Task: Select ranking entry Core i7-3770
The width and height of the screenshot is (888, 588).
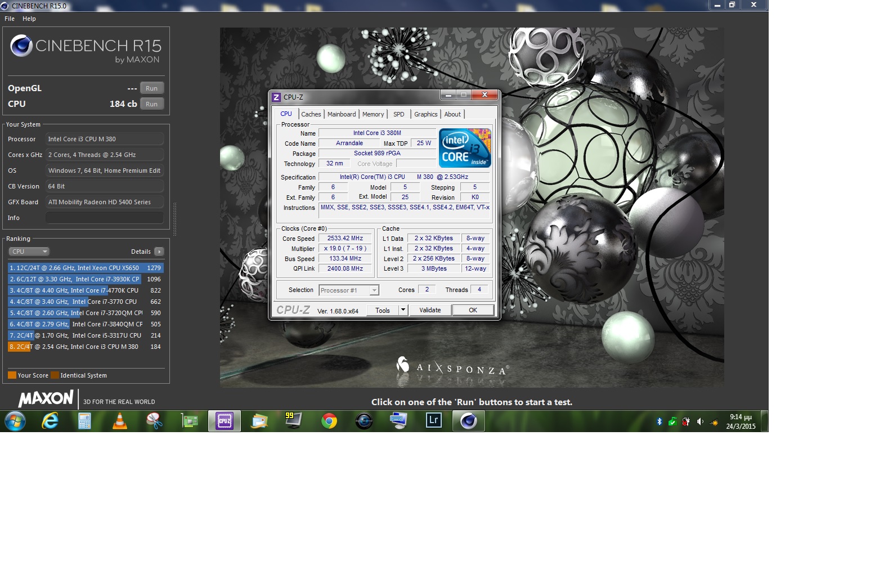Action: pyautogui.click(x=86, y=302)
